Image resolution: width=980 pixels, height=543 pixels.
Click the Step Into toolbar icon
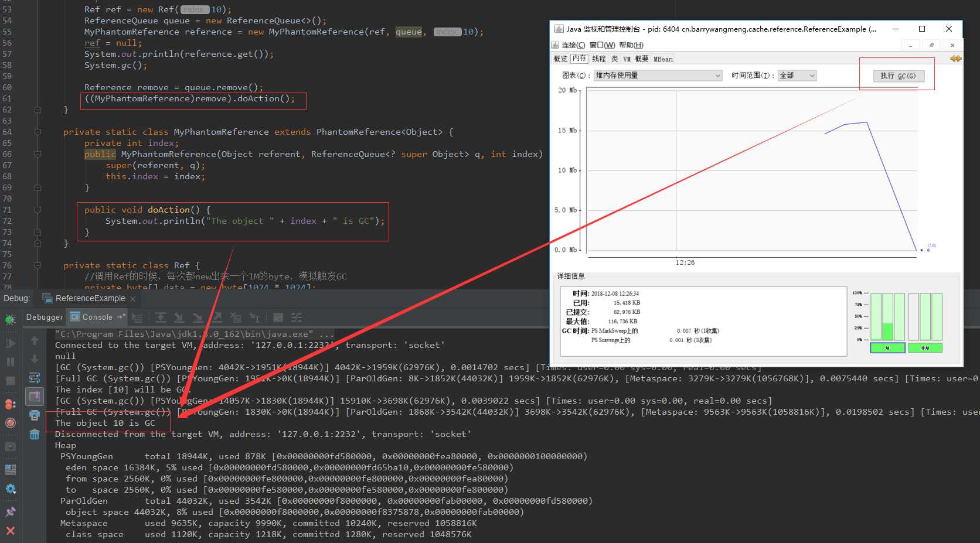(x=179, y=317)
